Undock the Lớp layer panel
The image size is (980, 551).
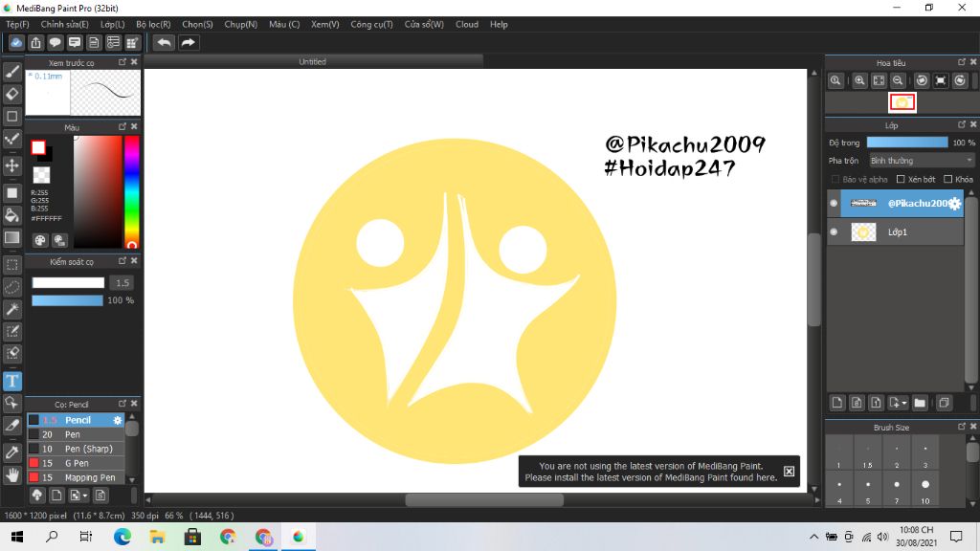point(962,125)
